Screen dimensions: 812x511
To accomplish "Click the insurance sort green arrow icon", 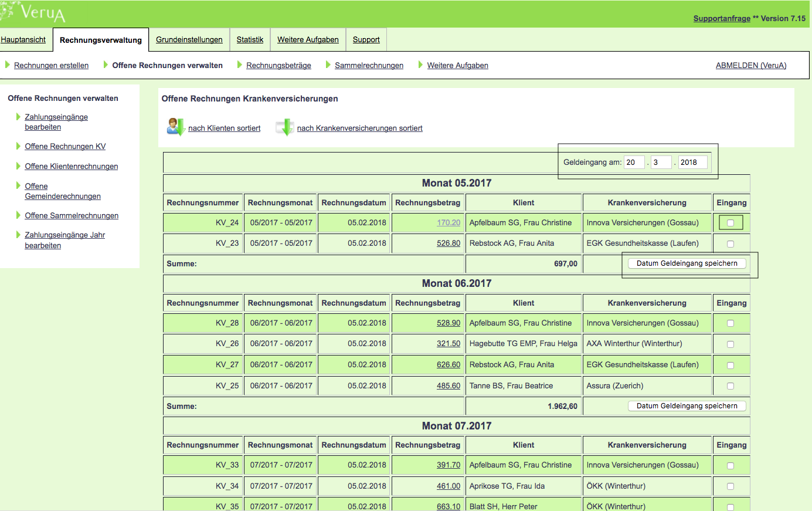I will tap(285, 127).
